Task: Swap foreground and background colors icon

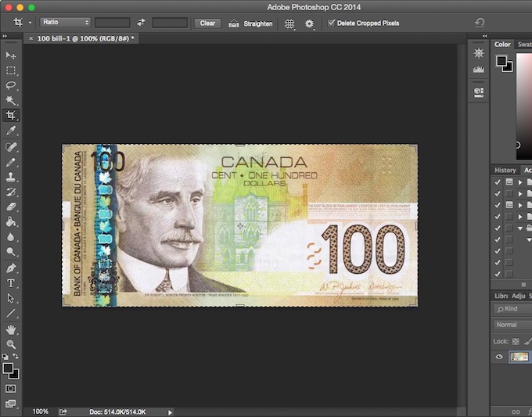Action: [16, 356]
